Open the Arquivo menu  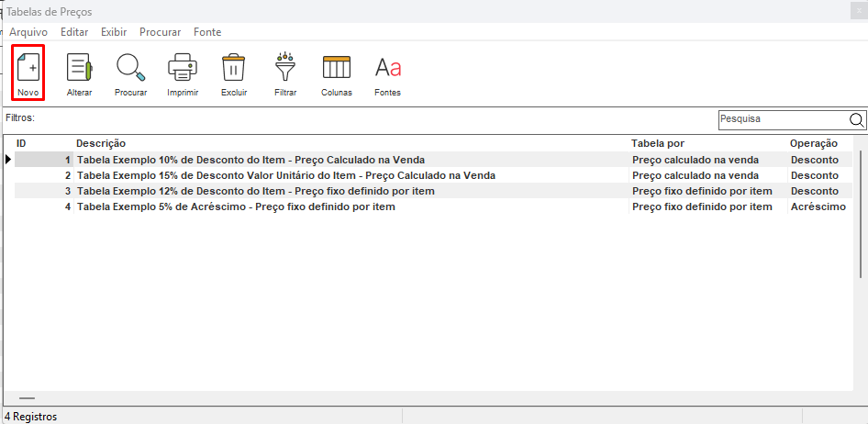[x=28, y=32]
